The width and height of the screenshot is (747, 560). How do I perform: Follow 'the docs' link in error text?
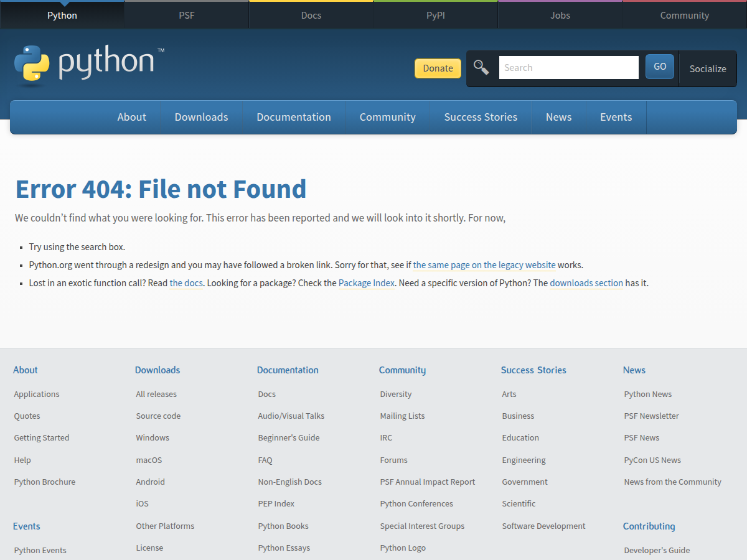[x=186, y=283]
